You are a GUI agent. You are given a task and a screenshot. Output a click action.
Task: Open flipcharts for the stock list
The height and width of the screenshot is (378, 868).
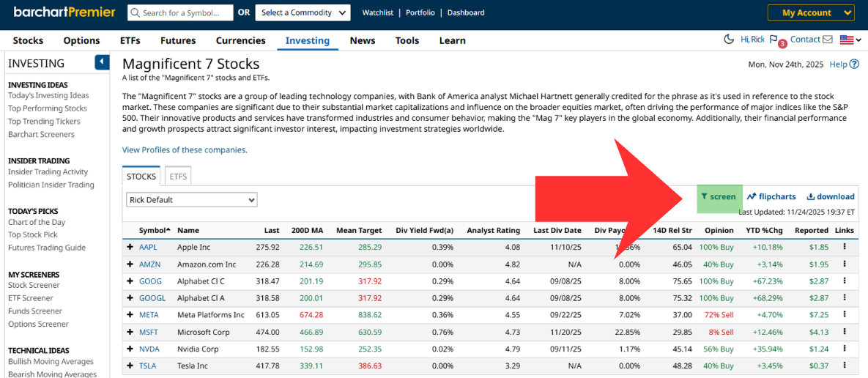coord(771,196)
